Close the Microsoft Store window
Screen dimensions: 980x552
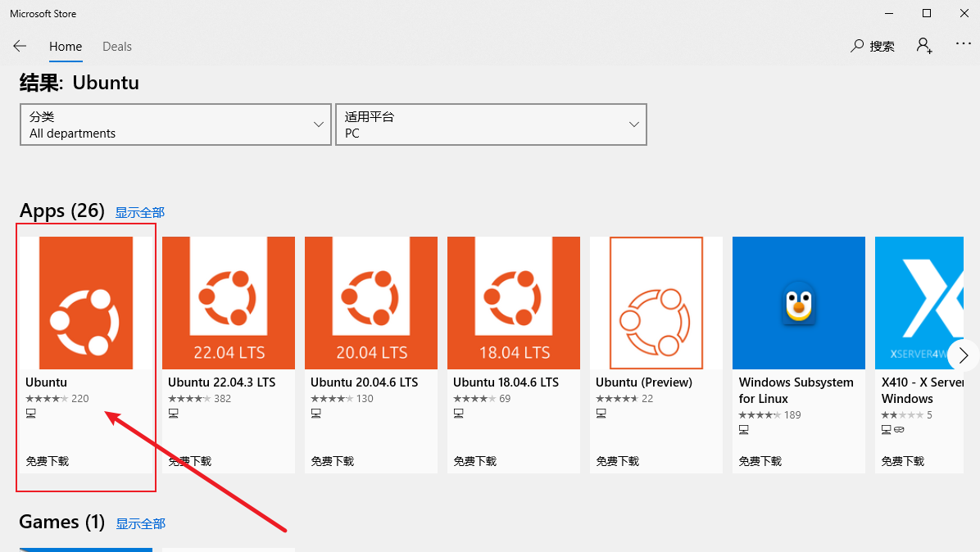coord(964,13)
